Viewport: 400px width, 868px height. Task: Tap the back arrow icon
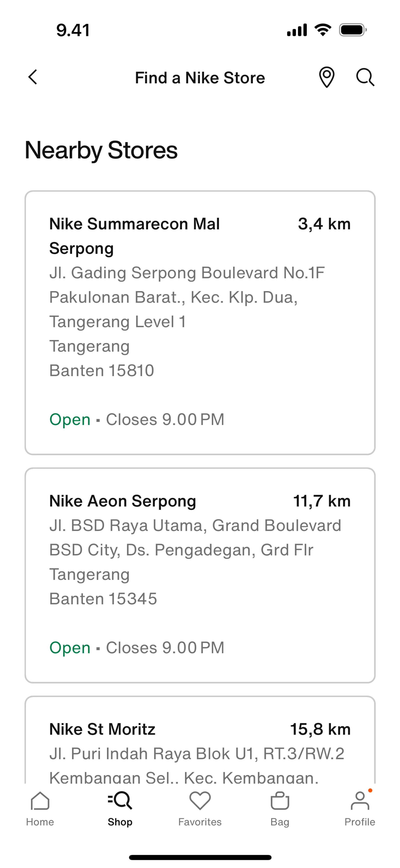point(33,77)
